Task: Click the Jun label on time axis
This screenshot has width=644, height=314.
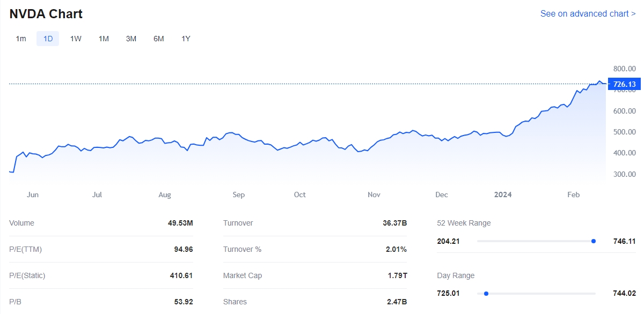Action: click(33, 195)
